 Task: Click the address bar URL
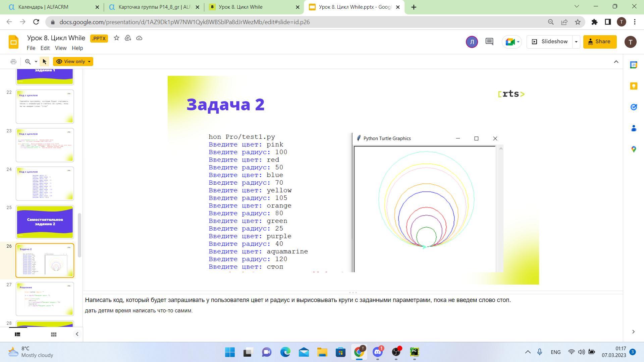184,22
